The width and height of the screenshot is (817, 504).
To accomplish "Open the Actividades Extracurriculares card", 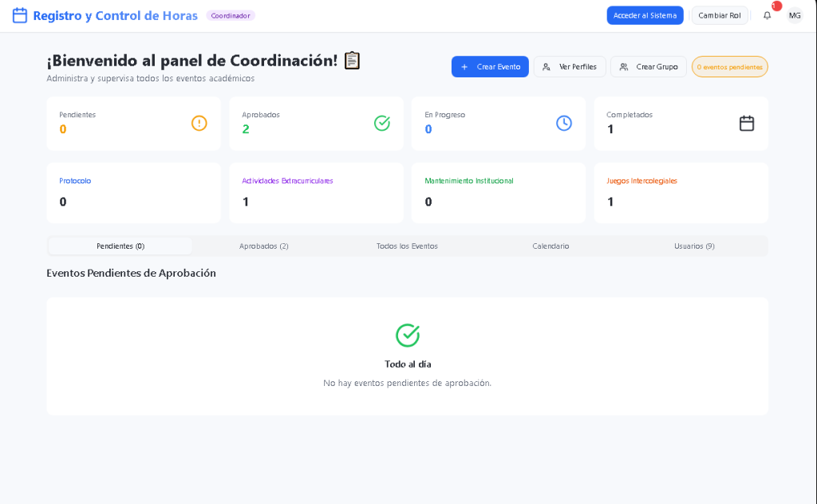I will pos(316,192).
